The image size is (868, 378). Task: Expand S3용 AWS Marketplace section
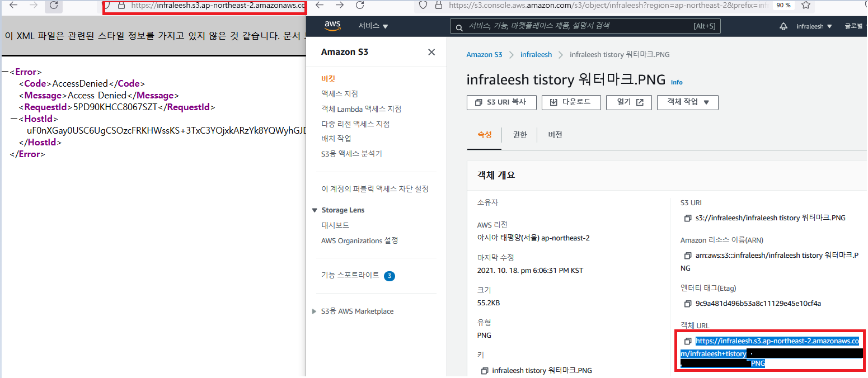pos(315,311)
